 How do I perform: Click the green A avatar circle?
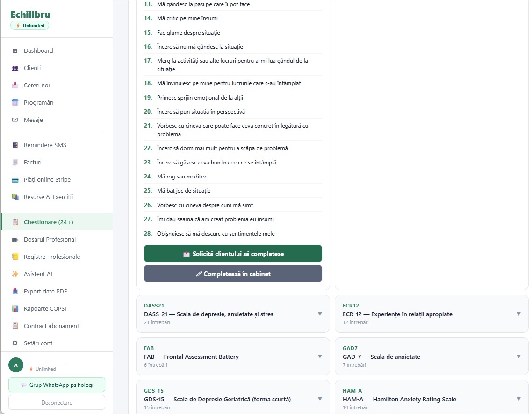coord(15,364)
